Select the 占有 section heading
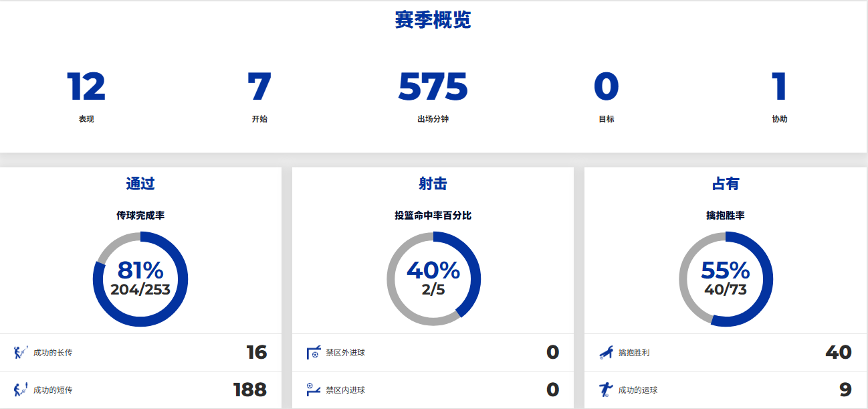The width and height of the screenshot is (868, 409). (x=726, y=183)
